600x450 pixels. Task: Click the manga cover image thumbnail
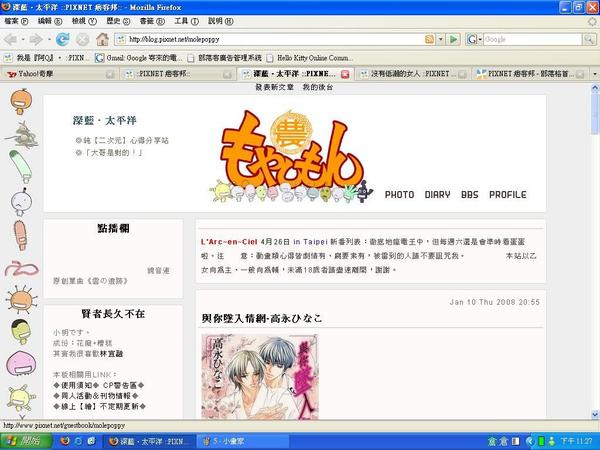pos(260,377)
